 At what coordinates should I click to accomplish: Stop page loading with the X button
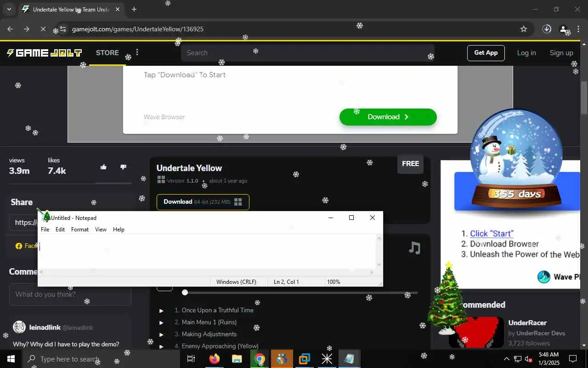point(43,29)
